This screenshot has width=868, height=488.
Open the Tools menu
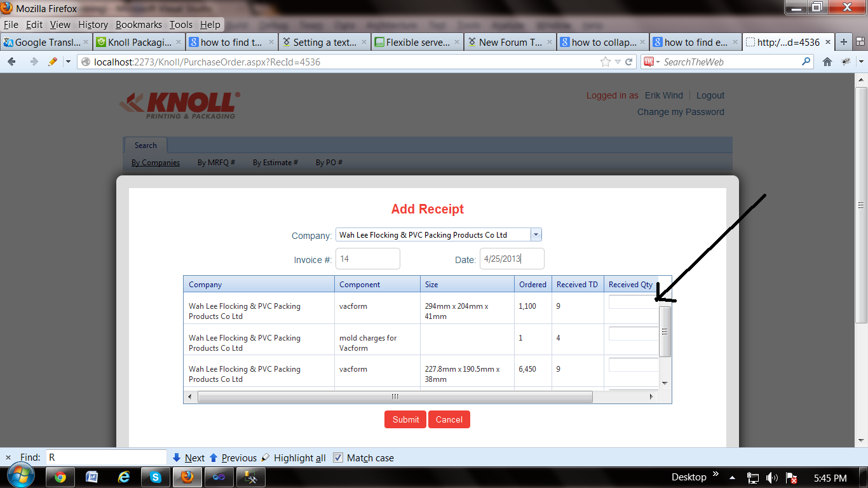(x=181, y=25)
